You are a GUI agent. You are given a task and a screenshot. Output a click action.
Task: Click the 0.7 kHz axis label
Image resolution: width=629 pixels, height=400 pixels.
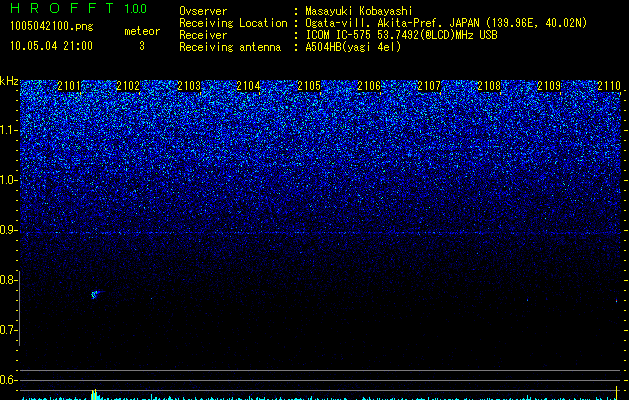coord(8,330)
